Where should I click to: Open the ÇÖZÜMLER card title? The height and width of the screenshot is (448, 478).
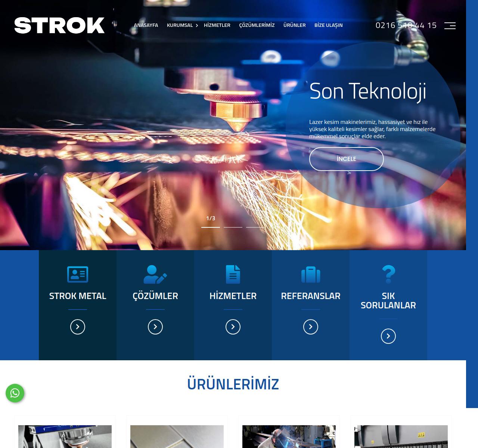coord(155,296)
